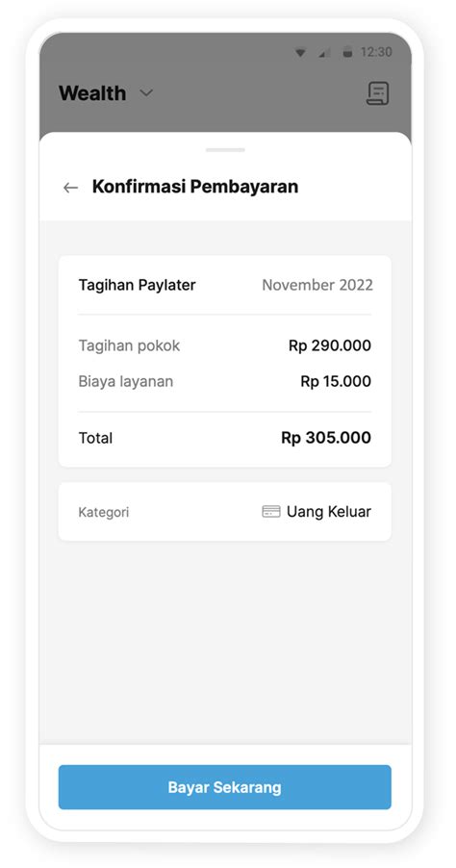The image size is (456, 868).
Task: Tap the Rp 15.000 service fee amount
Action: tap(336, 381)
